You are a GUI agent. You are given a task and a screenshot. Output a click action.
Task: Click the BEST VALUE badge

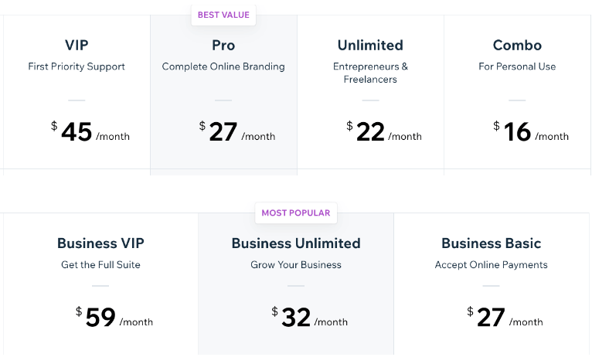pos(223,15)
